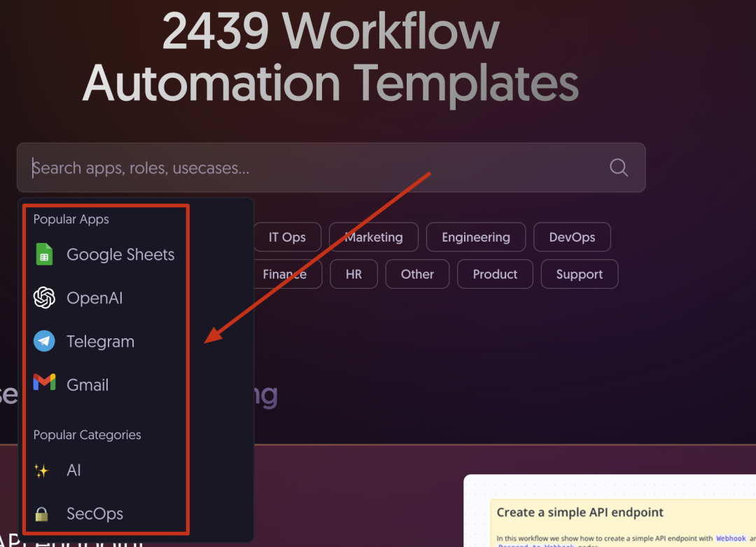Select the DevOps category chip
Image resolution: width=756 pixels, height=547 pixels.
[x=573, y=237]
